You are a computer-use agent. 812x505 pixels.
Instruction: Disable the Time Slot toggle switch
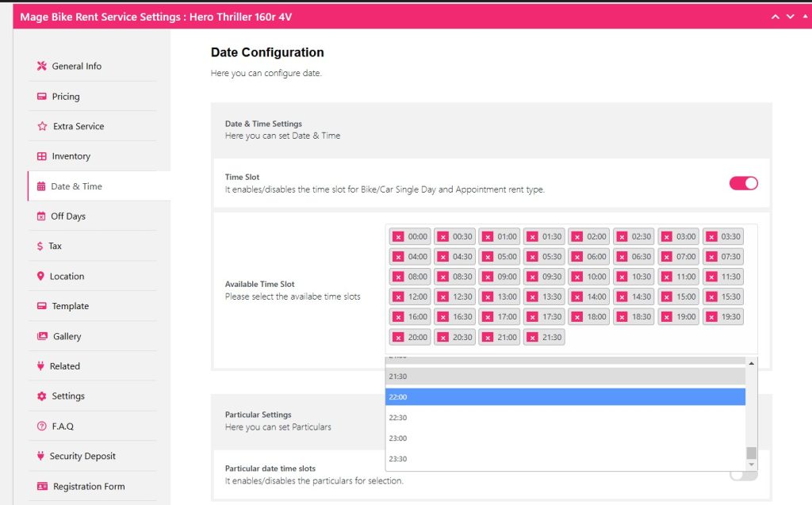(x=743, y=183)
